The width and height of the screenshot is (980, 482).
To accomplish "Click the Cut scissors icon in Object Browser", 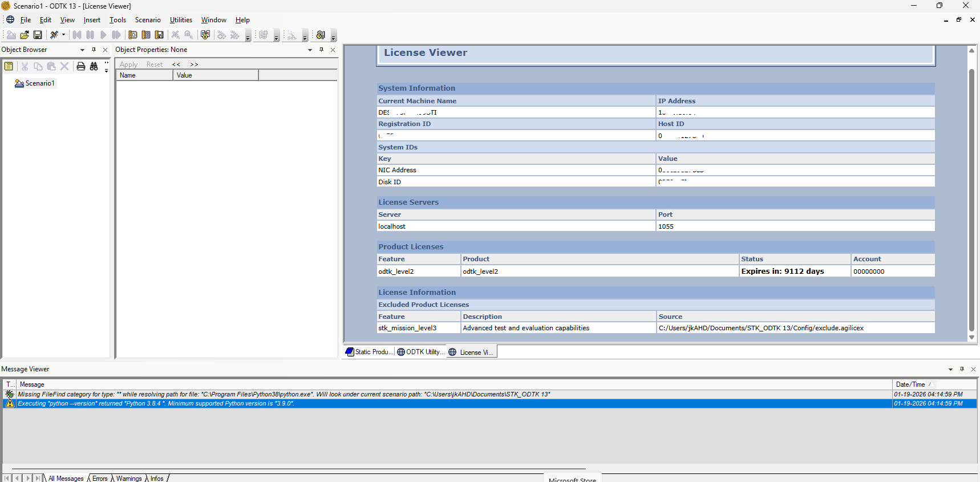I will click(x=25, y=66).
